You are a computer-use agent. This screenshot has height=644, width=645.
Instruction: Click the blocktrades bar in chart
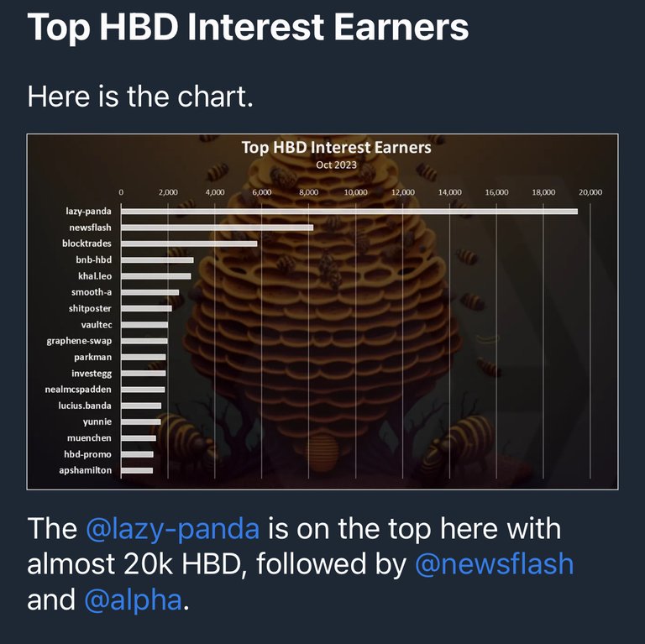click(x=189, y=243)
